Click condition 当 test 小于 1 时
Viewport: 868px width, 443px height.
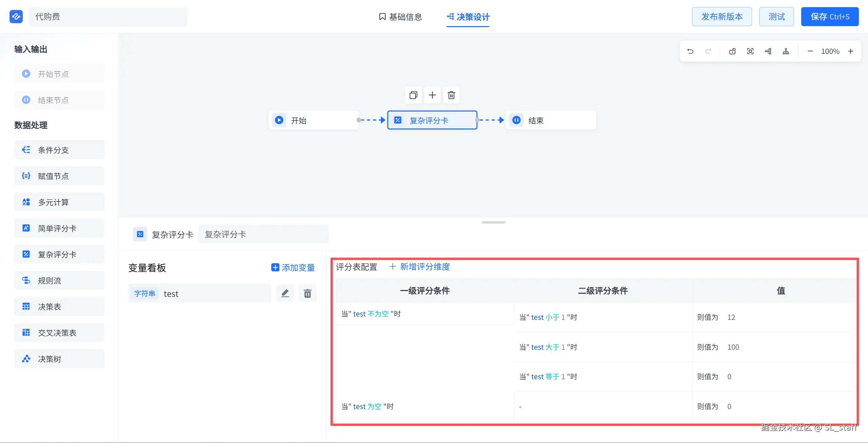click(x=548, y=317)
